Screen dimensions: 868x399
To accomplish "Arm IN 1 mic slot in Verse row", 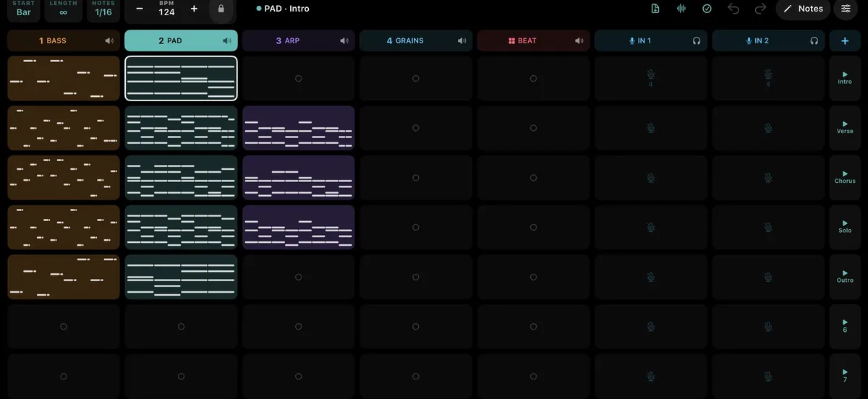I will click(x=651, y=128).
